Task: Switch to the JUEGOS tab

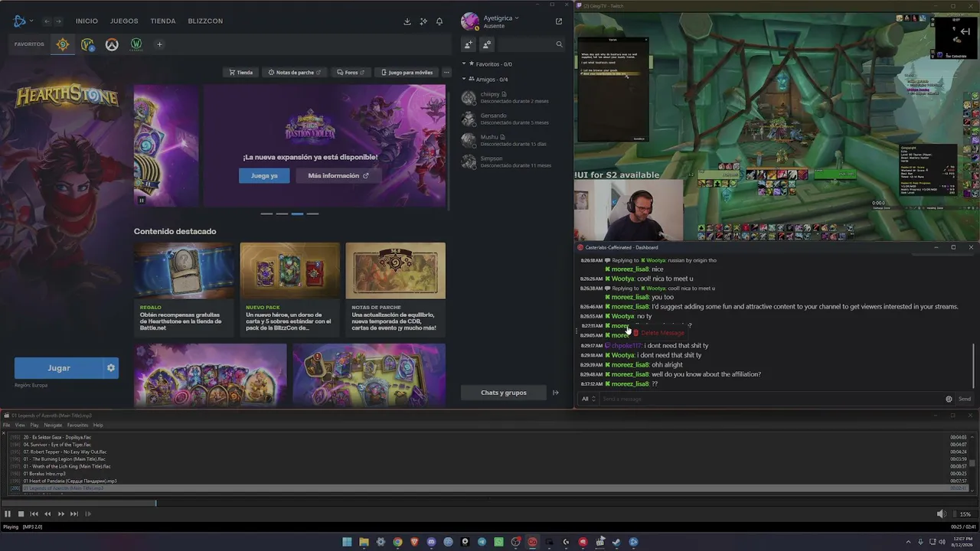Action: (x=124, y=21)
